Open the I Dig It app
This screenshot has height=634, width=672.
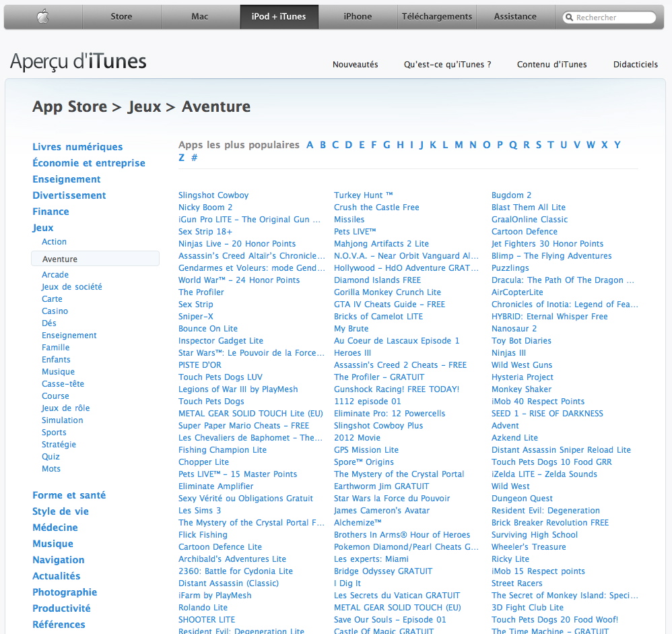347,583
